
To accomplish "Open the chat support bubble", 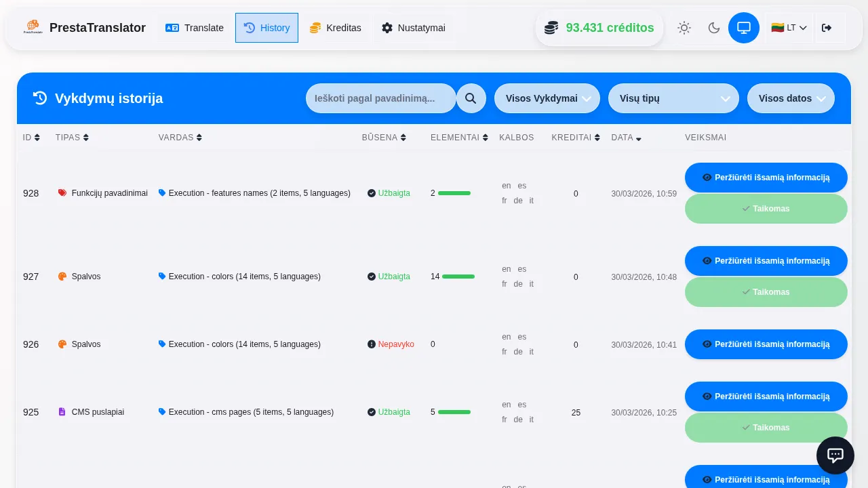I will (x=835, y=455).
